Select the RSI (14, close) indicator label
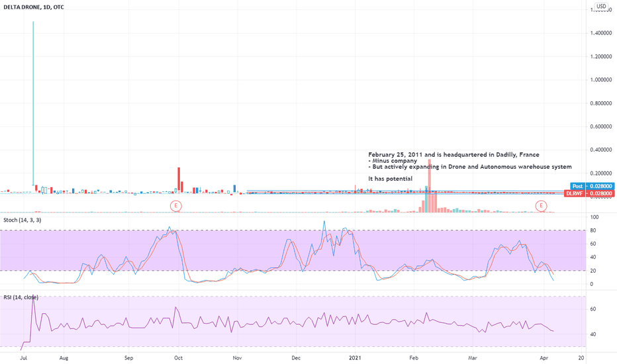This screenshot has height=364, width=617. point(21,297)
